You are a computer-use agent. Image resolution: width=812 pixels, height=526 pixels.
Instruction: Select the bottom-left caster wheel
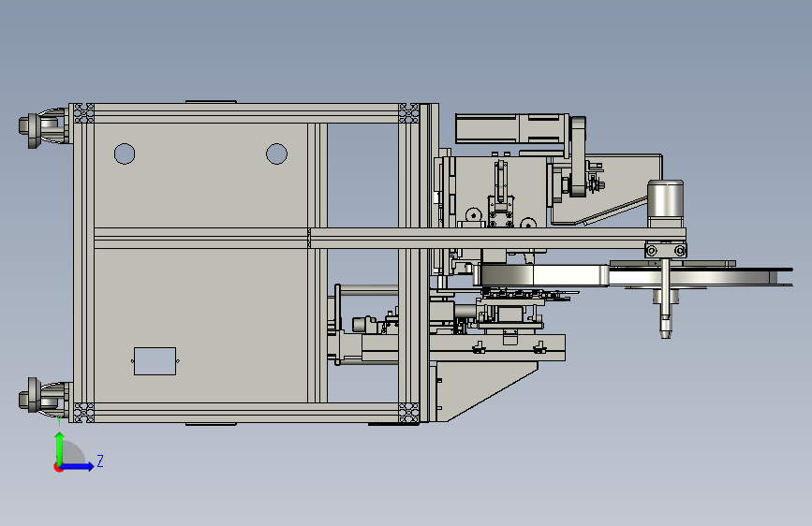(x=43, y=396)
